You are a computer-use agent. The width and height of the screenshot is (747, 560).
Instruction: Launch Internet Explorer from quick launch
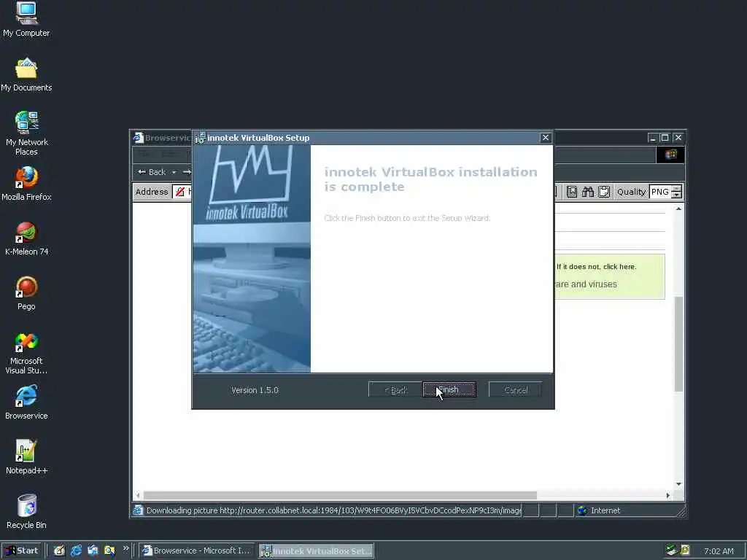coord(76,551)
